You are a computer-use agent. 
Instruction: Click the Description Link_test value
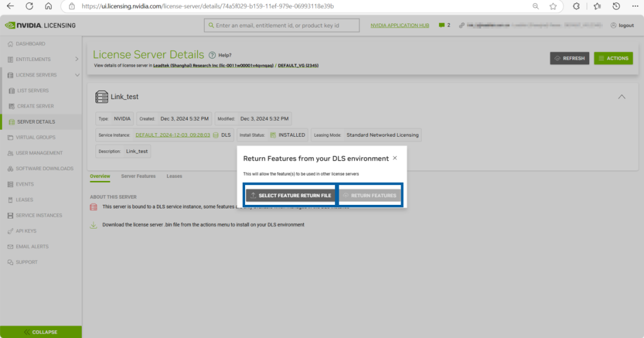tap(137, 151)
